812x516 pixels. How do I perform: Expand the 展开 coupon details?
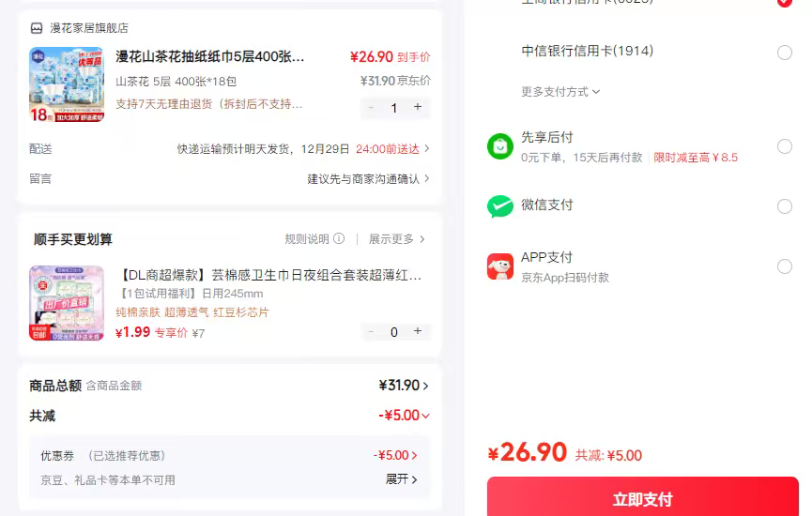pyautogui.click(x=401, y=479)
